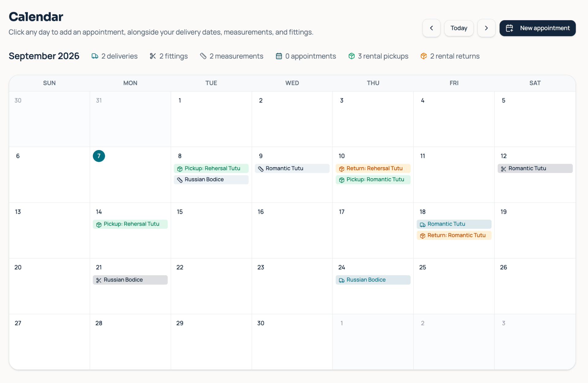Click the September 2026 month heading
Viewport: 588px width, 383px height.
(44, 56)
